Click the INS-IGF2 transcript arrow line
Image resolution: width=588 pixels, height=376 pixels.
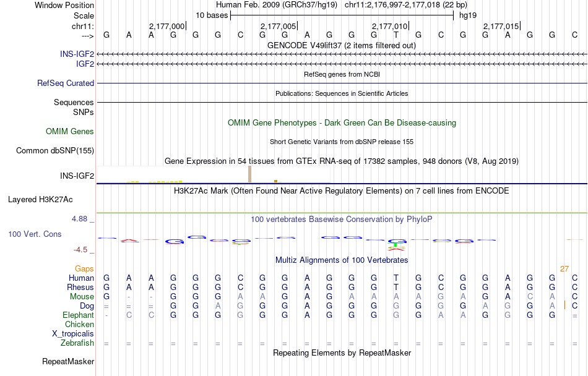(342, 54)
